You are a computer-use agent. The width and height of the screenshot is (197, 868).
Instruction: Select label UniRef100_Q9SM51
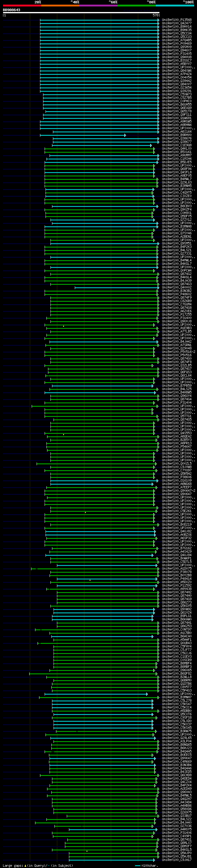pos(177,243)
